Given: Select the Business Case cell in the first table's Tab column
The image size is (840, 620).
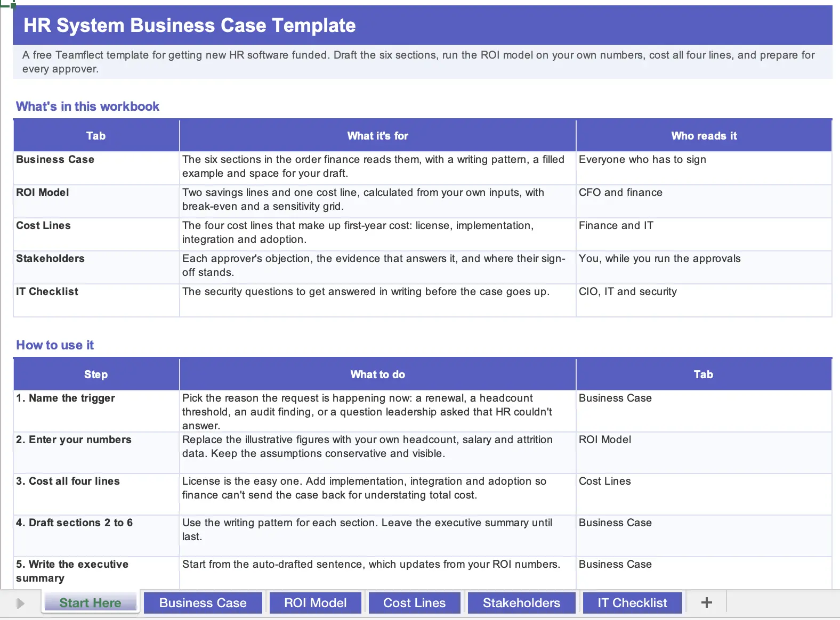Looking at the screenshot, I should coord(96,168).
